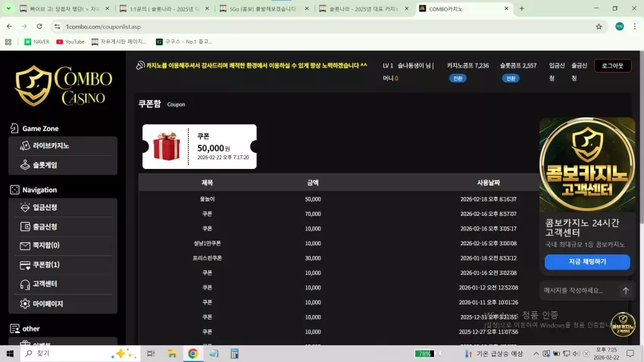Click the 30,000 amount cell

click(x=313, y=258)
